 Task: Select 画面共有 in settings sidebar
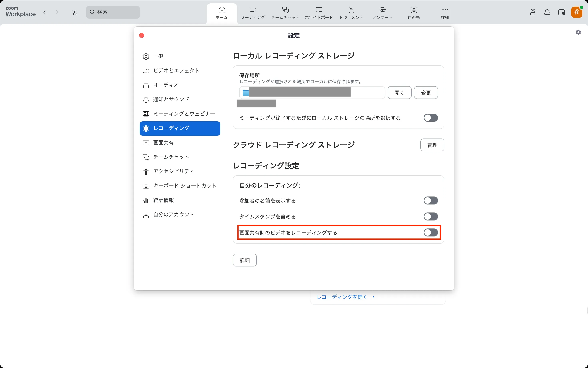(163, 143)
